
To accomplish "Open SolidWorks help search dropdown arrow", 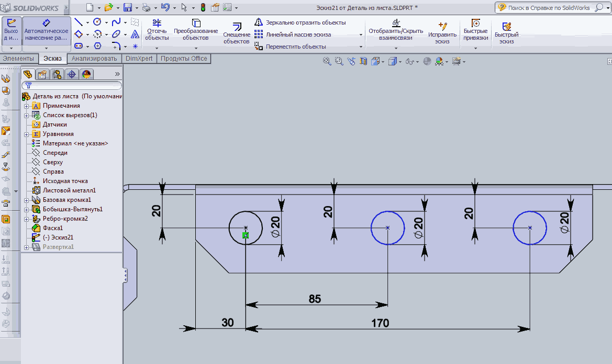I will (x=608, y=7).
